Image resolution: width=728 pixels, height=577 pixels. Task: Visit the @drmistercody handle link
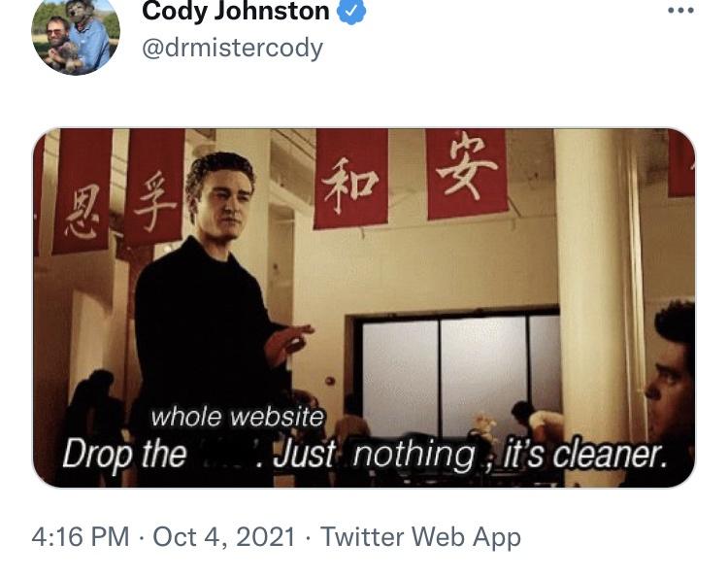(232, 49)
